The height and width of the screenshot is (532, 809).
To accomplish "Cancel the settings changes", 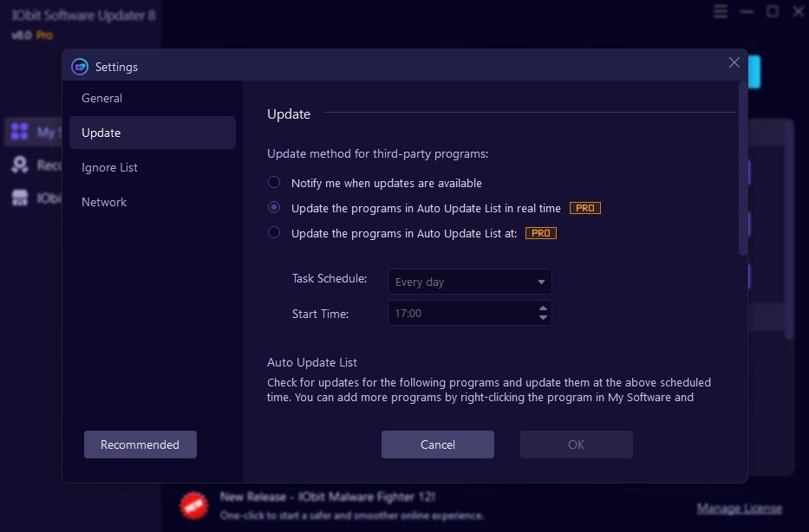I will click(x=437, y=444).
